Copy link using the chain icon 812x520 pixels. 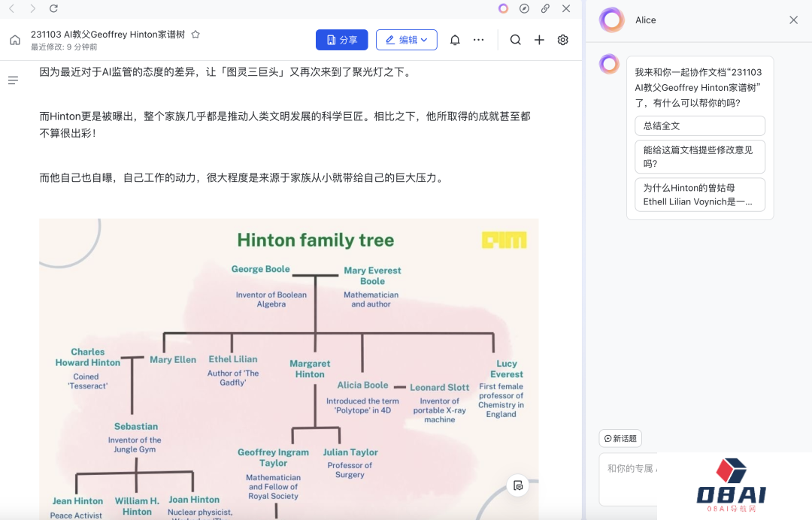pyautogui.click(x=545, y=8)
